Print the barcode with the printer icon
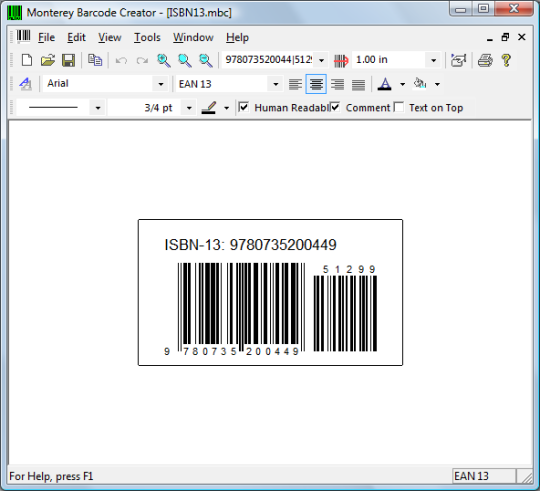The height and width of the screenshot is (491, 540). 485,60
